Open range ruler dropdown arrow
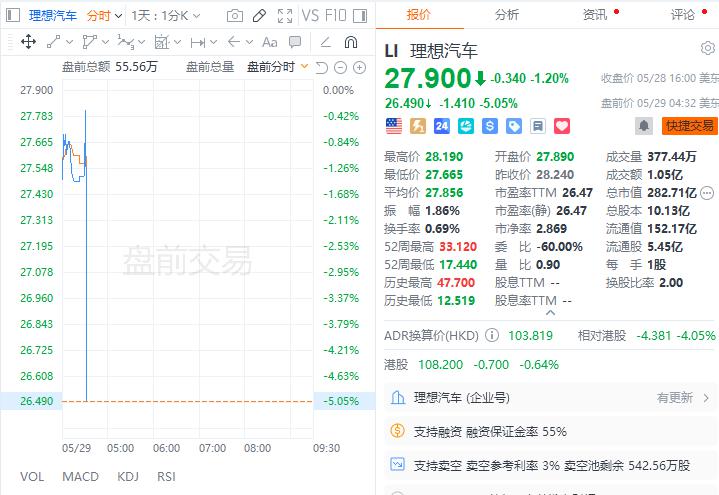 click(213, 42)
